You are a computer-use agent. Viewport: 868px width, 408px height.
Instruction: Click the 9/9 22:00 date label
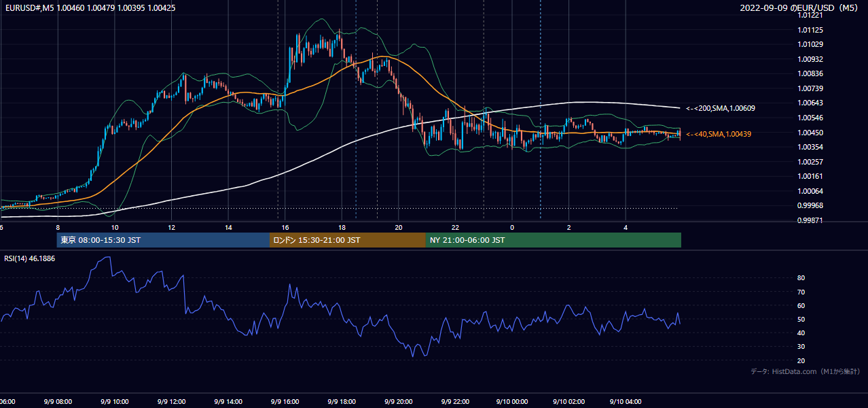pos(455,402)
